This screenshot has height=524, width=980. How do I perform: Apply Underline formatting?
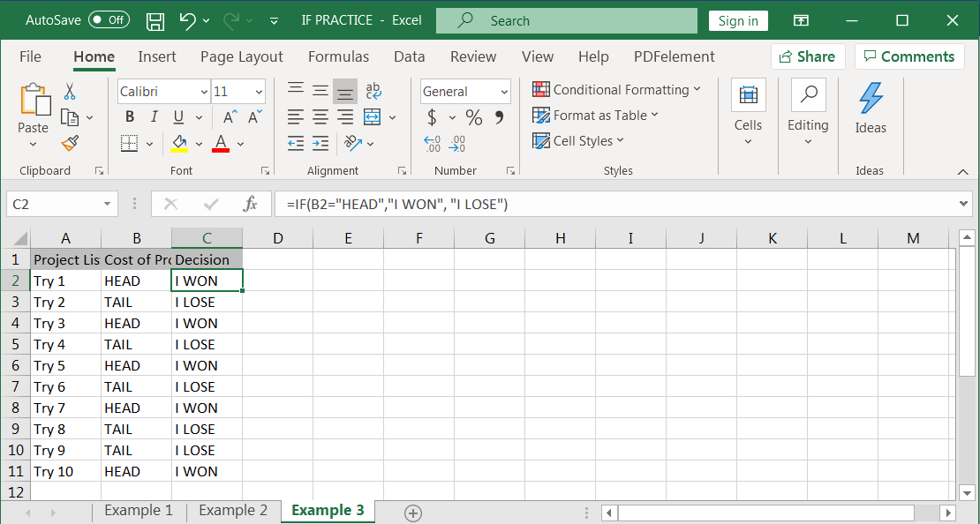178,116
